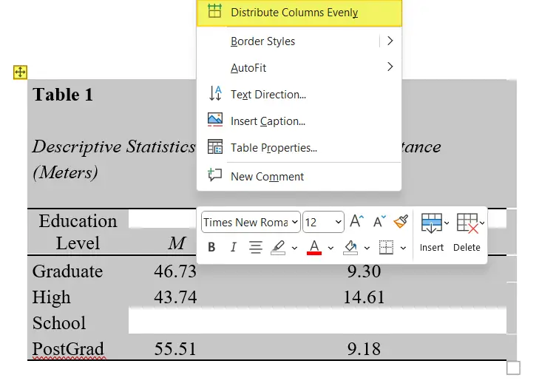Click the Format Painter brush icon
539x392 pixels.
click(x=401, y=221)
